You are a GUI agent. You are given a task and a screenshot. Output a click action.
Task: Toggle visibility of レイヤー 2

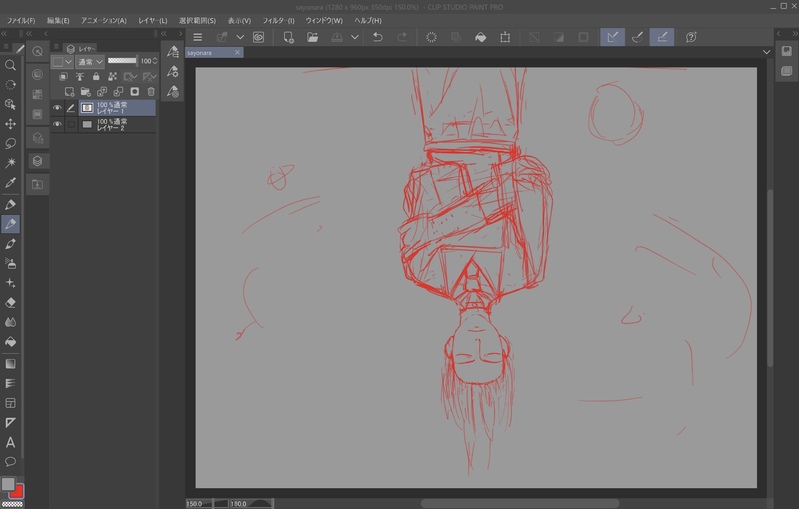pos(57,125)
